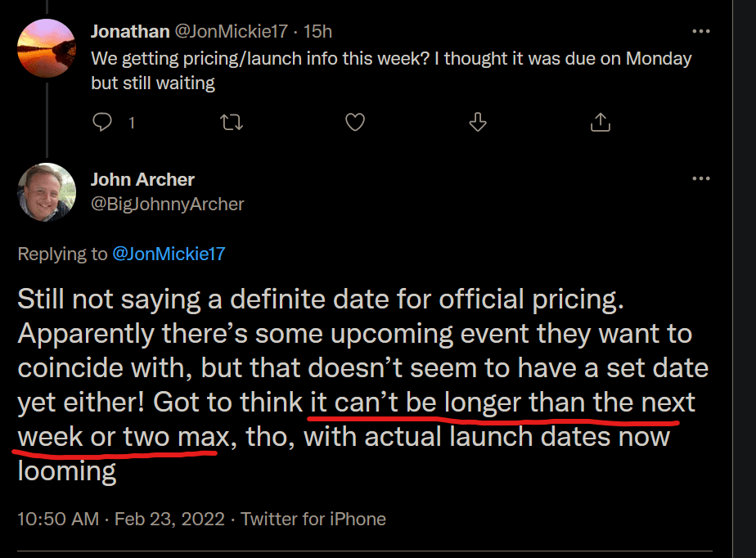The height and width of the screenshot is (558, 756).
Task: Follow the blue @JonMickie17 Replying to link
Action: pyautogui.click(x=169, y=254)
